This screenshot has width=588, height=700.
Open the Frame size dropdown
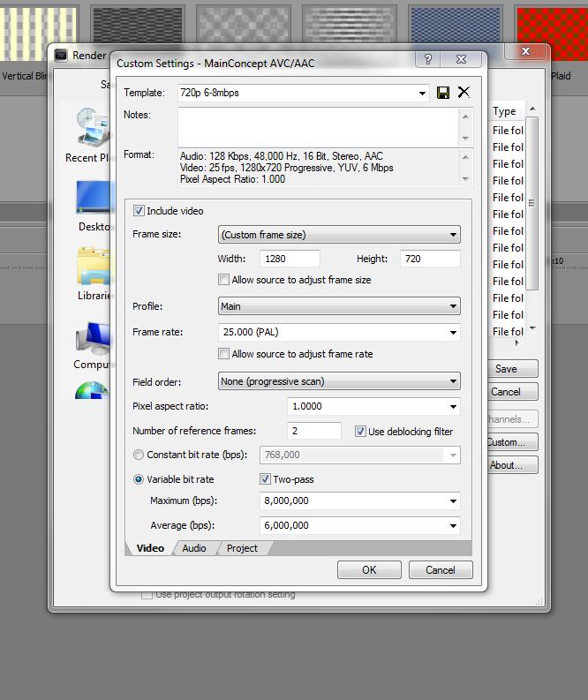(339, 235)
